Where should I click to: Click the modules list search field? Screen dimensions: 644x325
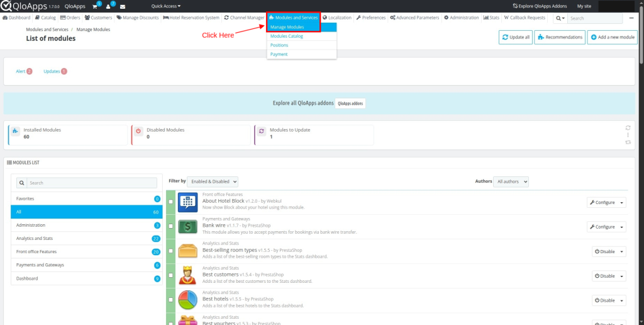pyautogui.click(x=92, y=183)
